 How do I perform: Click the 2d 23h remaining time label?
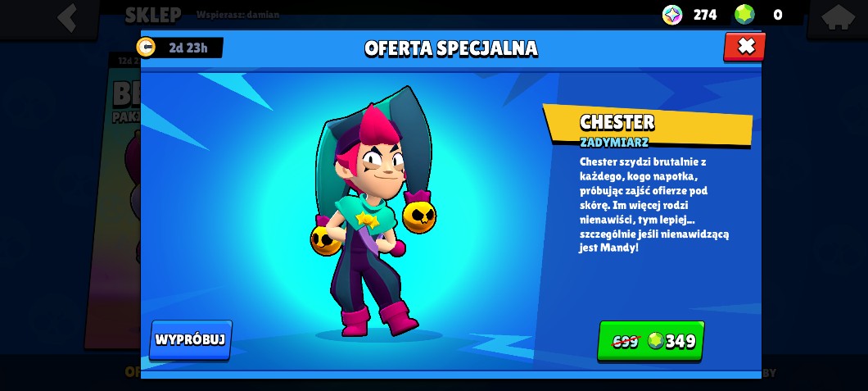click(188, 48)
